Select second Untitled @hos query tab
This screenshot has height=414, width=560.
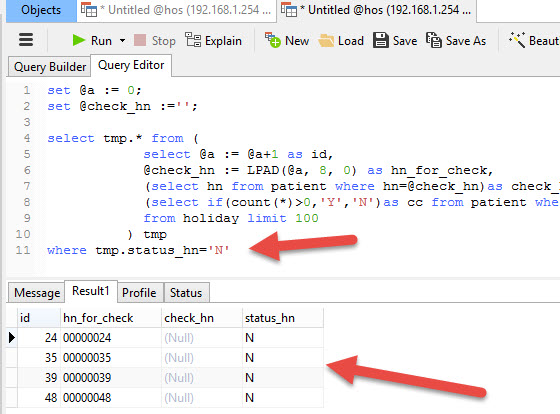(x=376, y=10)
